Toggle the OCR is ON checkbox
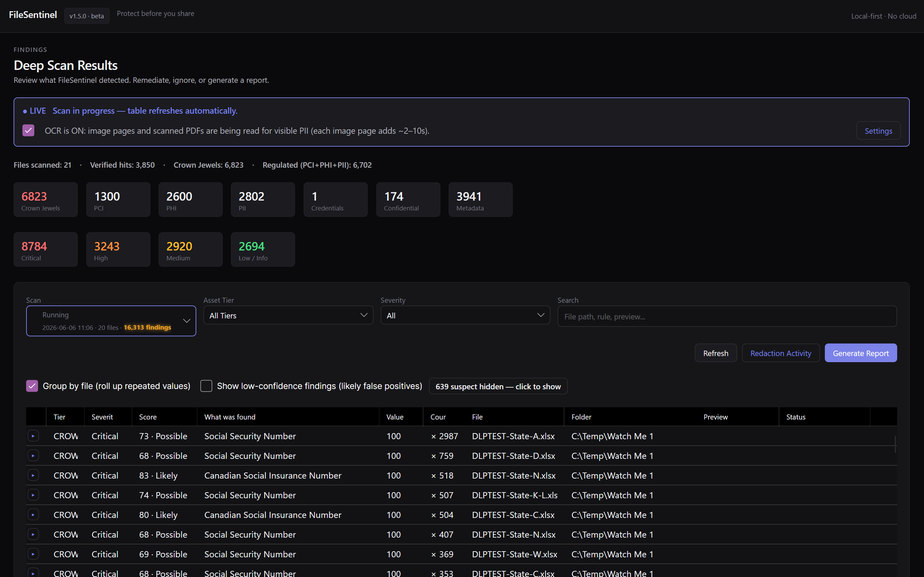Viewport: 924px width, 577px height. click(x=29, y=131)
